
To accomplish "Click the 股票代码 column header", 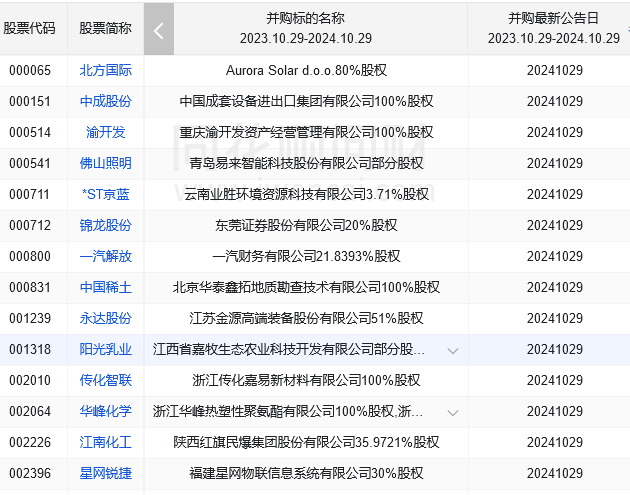I will click(30, 29).
